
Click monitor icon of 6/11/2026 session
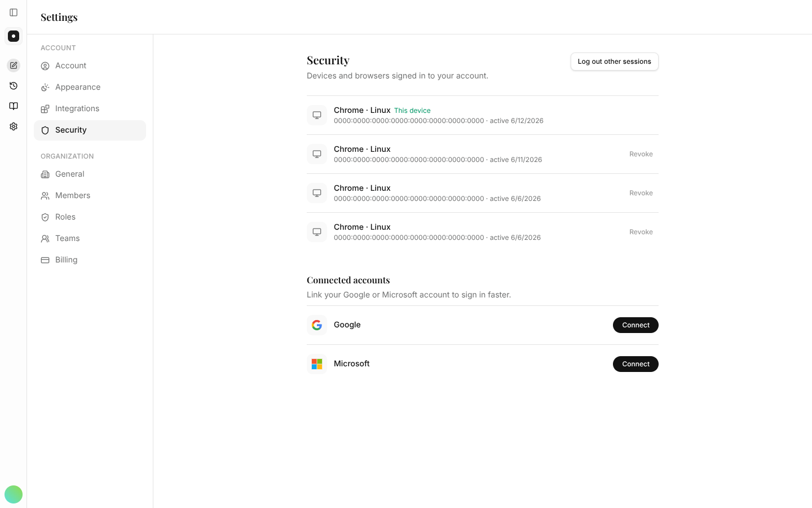317,154
